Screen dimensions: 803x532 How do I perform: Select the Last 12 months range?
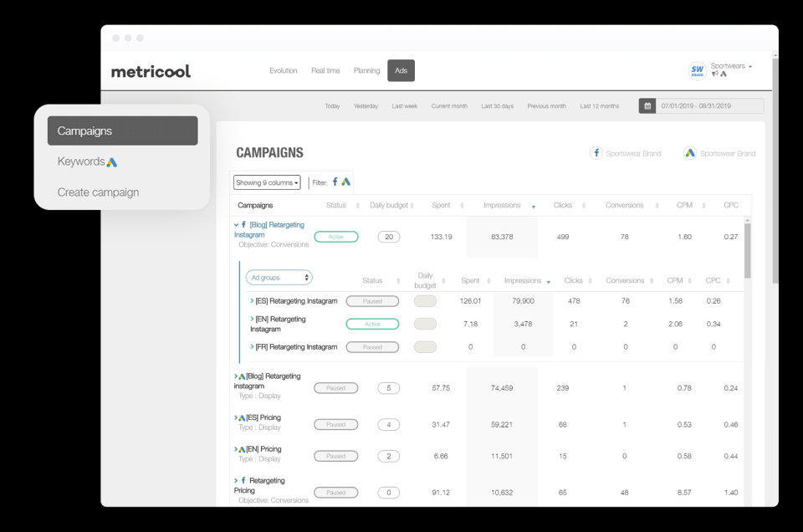pos(599,106)
